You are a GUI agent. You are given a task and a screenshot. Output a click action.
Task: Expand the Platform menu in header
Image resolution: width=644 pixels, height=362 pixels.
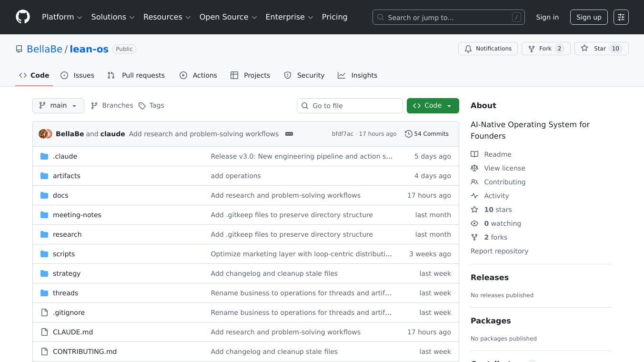pos(62,17)
